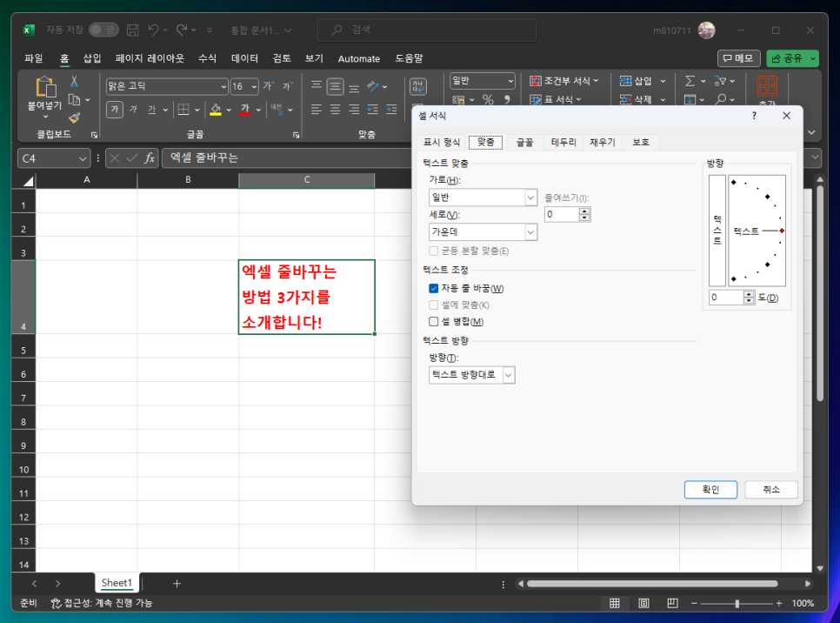
Task: Click the Redo arrow icon
Action: (182, 30)
